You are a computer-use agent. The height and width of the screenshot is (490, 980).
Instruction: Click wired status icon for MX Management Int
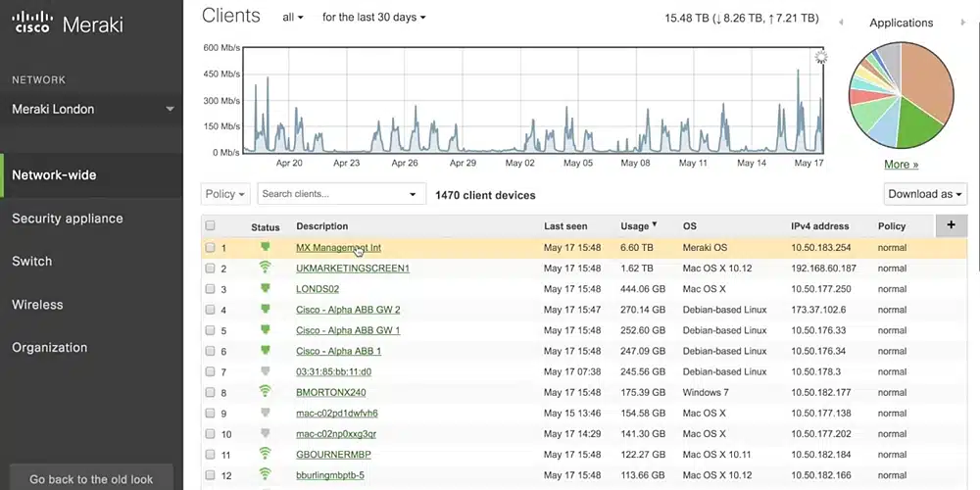266,247
